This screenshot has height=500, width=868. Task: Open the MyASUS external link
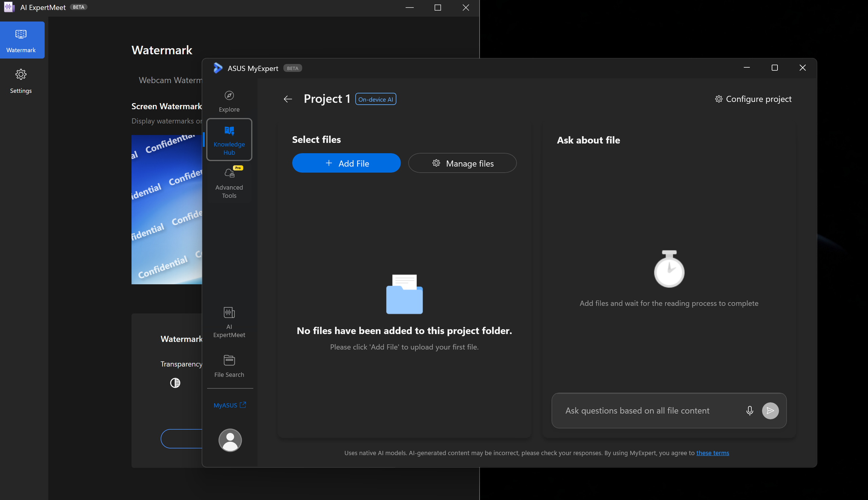point(230,405)
